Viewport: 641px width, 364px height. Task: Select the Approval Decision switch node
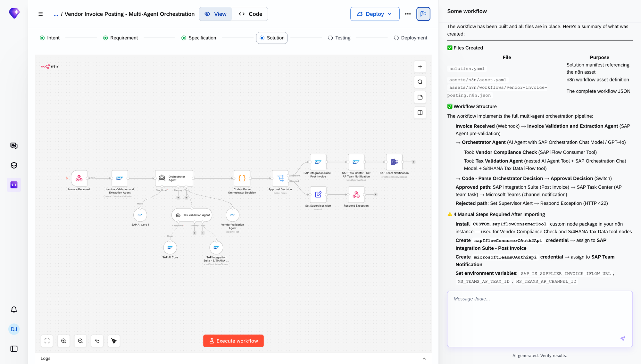[x=280, y=178]
